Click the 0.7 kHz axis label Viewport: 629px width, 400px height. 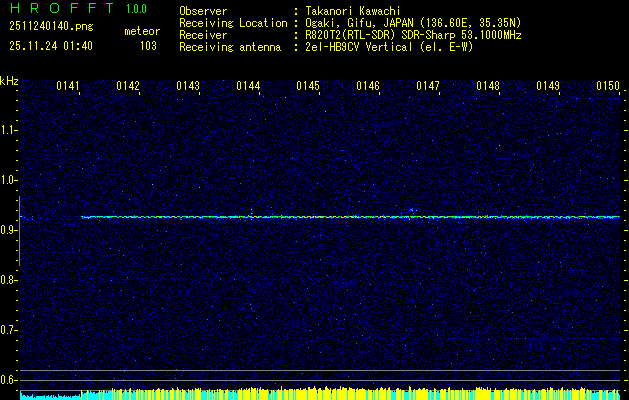[8, 330]
